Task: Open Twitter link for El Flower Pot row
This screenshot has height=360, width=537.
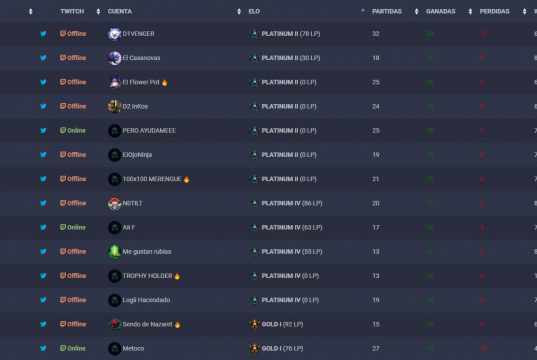Action: tap(43, 82)
